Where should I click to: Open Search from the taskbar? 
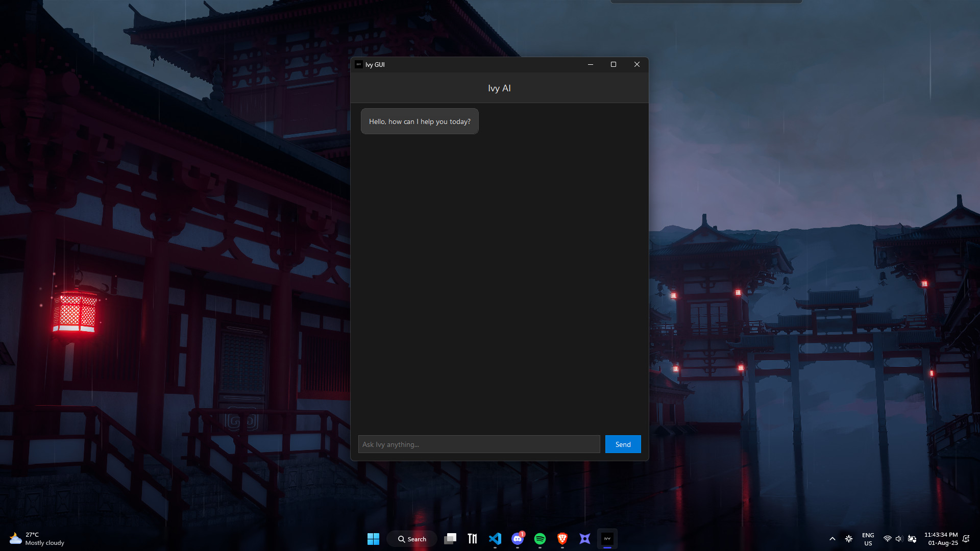[x=412, y=538]
